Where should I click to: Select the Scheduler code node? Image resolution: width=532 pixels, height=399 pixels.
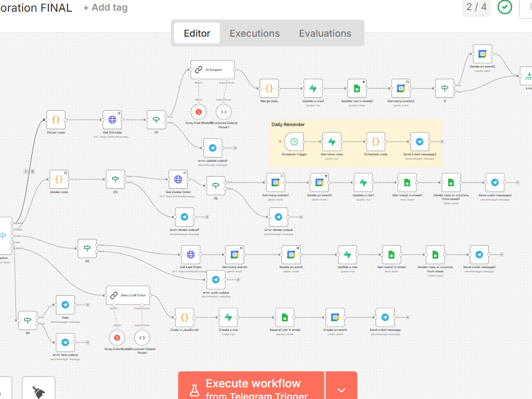point(376,142)
